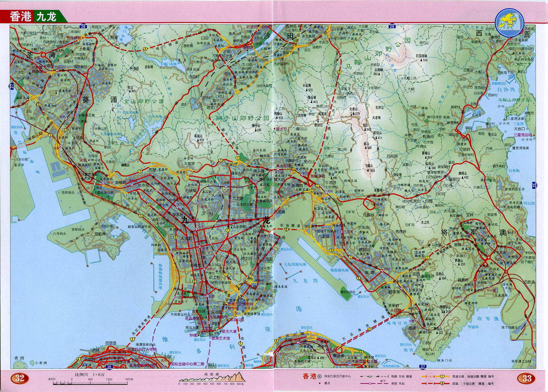Select adjacent-page marker 28 on top edge

pos(83,27)
